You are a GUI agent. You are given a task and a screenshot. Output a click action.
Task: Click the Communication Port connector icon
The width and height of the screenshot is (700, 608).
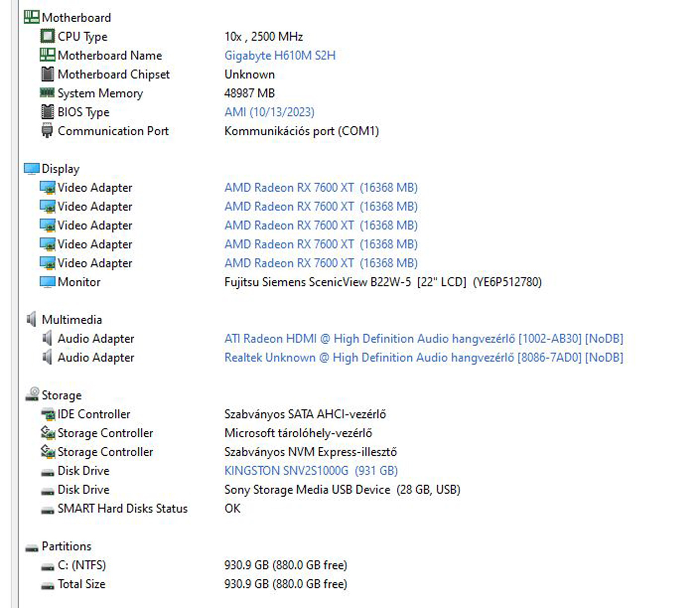(x=47, y=130)
